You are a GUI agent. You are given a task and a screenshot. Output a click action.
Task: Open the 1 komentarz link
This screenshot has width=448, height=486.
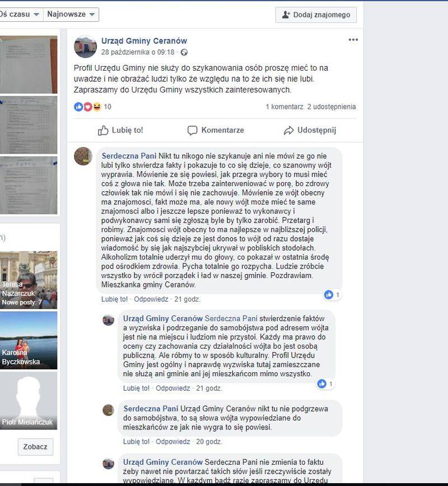284,107
